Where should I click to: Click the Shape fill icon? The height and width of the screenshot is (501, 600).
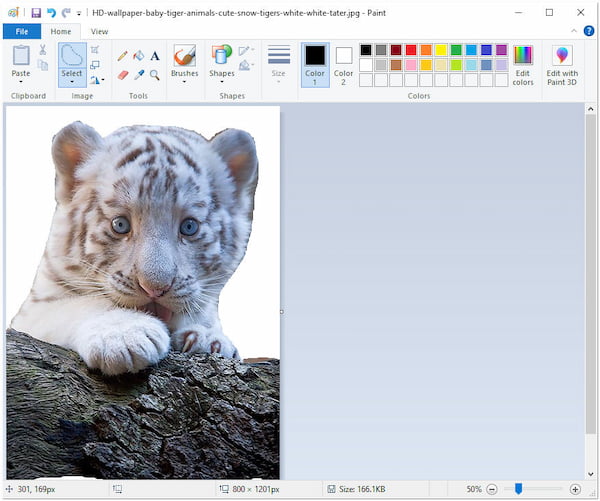tap(244, 66)
